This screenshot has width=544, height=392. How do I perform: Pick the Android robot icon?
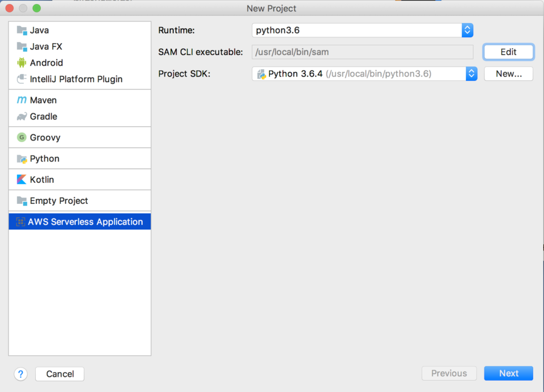[x=22, y=63]
